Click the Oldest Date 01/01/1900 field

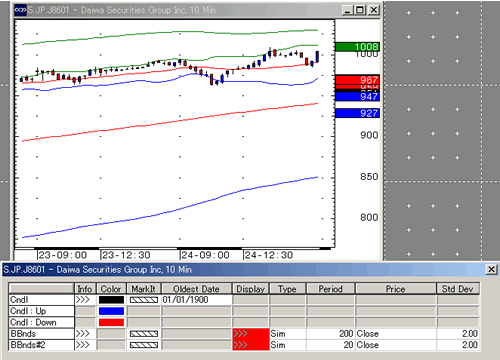[x=196, y=300]
